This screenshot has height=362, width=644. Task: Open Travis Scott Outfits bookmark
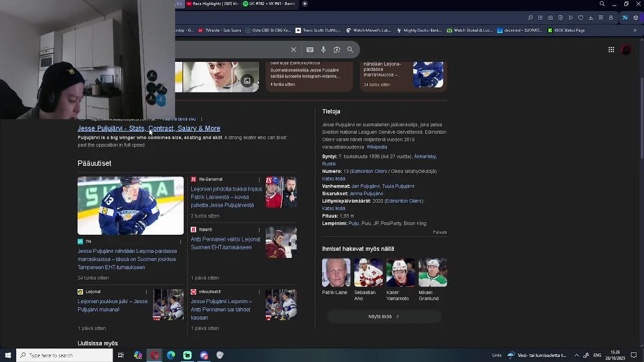coord(318,30)
